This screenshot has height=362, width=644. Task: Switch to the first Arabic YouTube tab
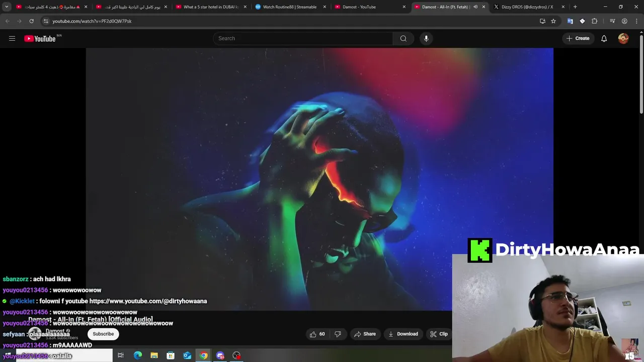[x=52, y=7]
